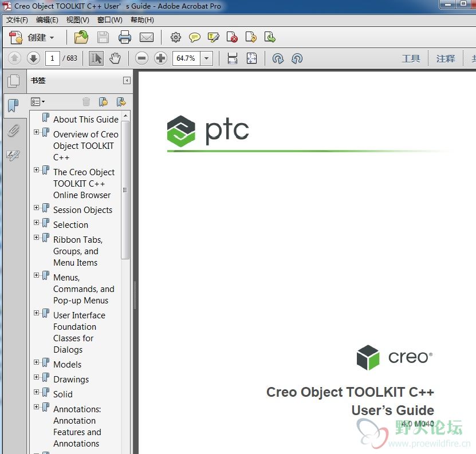Collapse the 书签 bookmarks pane
The height and width of the screenshot is (454, 476).
pos(127,80)
